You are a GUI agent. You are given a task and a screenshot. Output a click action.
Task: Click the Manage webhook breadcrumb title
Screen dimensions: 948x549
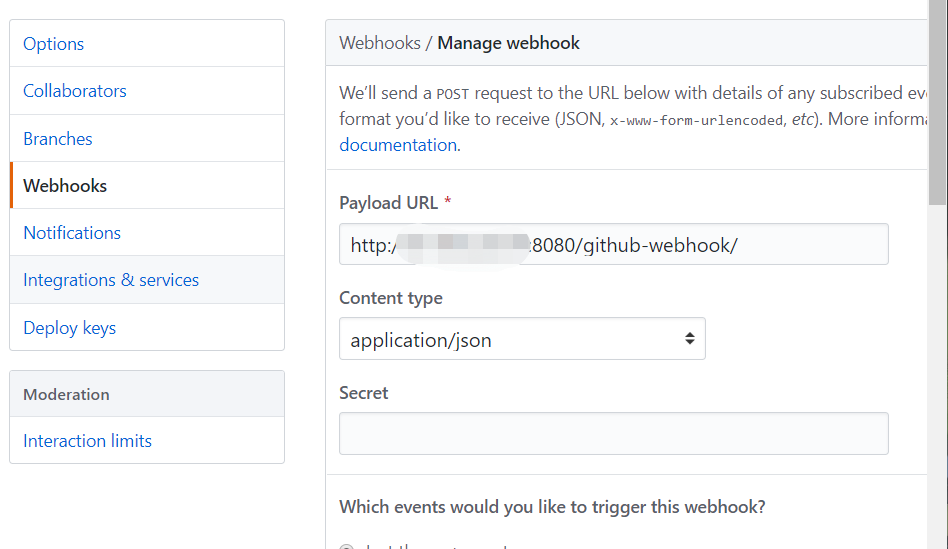[x=508, y=43]
